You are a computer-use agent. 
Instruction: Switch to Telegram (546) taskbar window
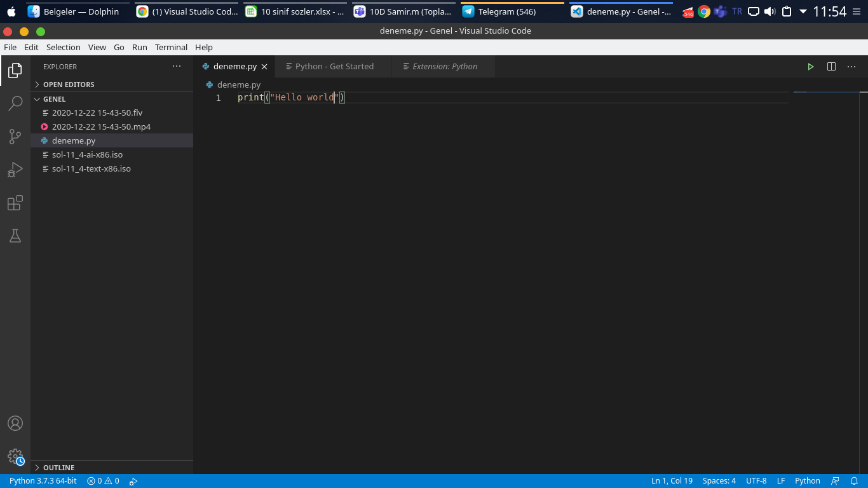pos(512,11)
